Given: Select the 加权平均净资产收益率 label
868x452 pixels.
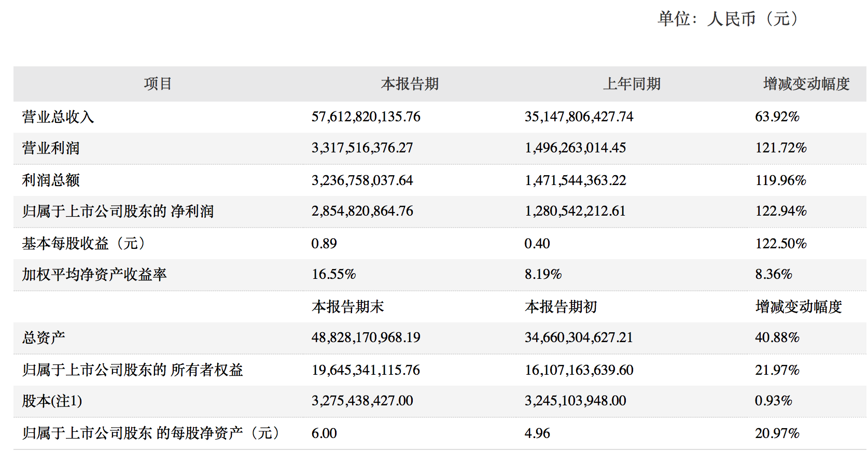Looking at the screenshot, I should (94, 275).
